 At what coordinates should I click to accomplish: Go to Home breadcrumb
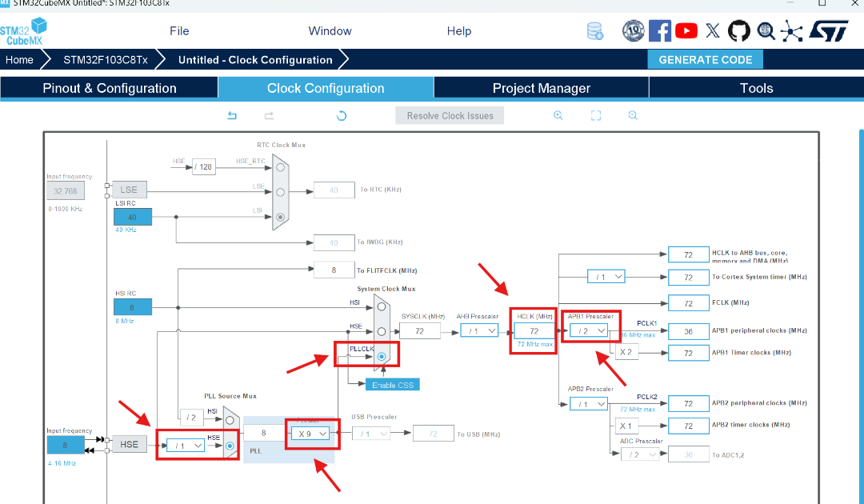click(19, 59)
